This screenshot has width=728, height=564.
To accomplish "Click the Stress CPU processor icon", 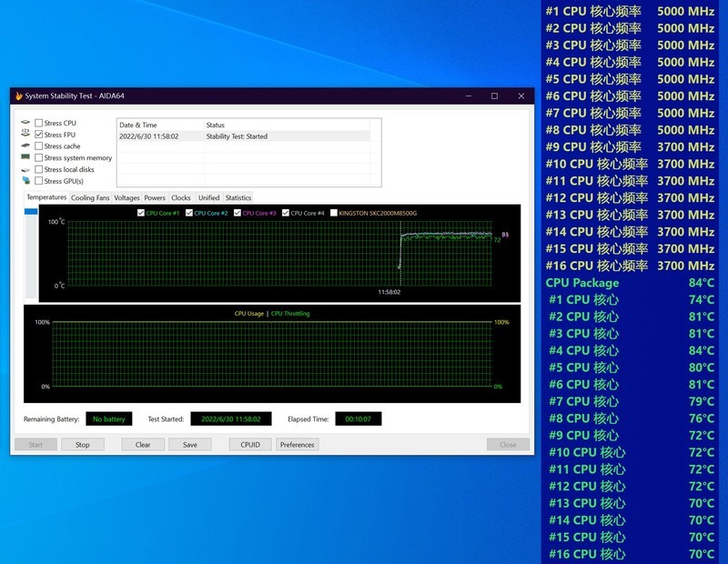I will click(x=25, y=121).
